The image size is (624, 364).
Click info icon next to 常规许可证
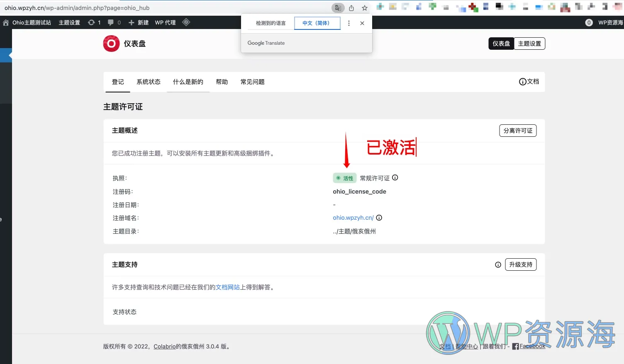(x=395, y=177)
